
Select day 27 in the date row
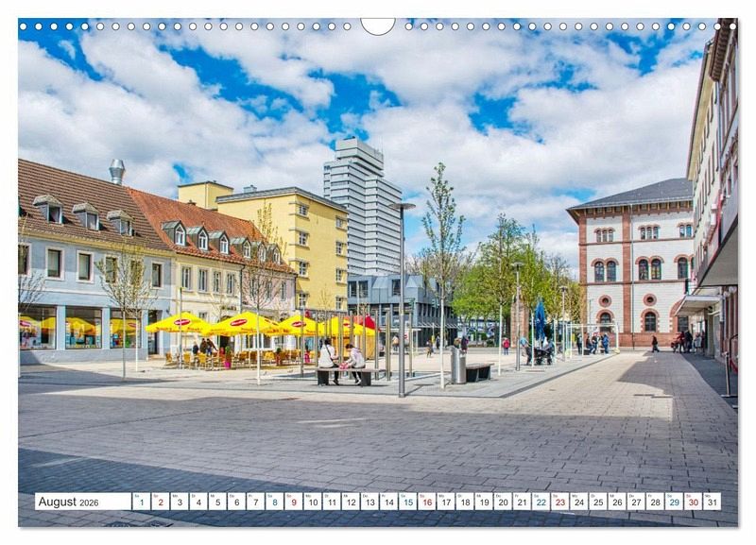(x=636, y=502)
